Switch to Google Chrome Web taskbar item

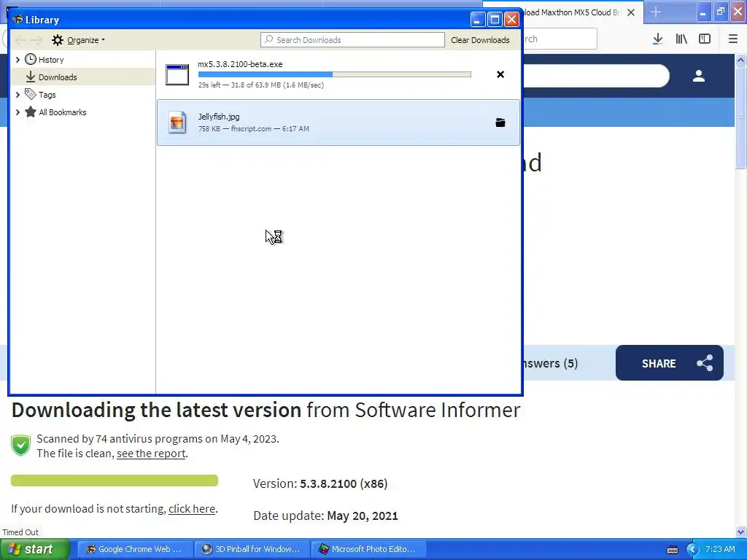pos(135,549)
